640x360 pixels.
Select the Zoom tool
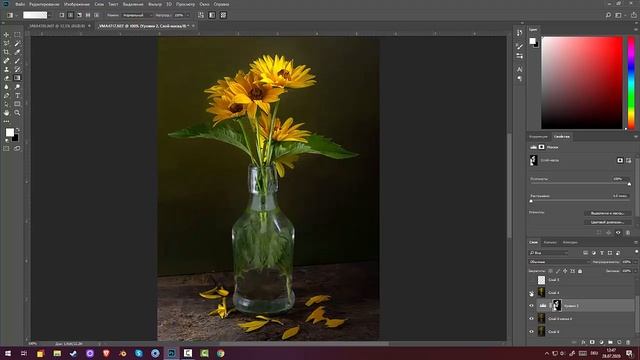pos(17,113)
